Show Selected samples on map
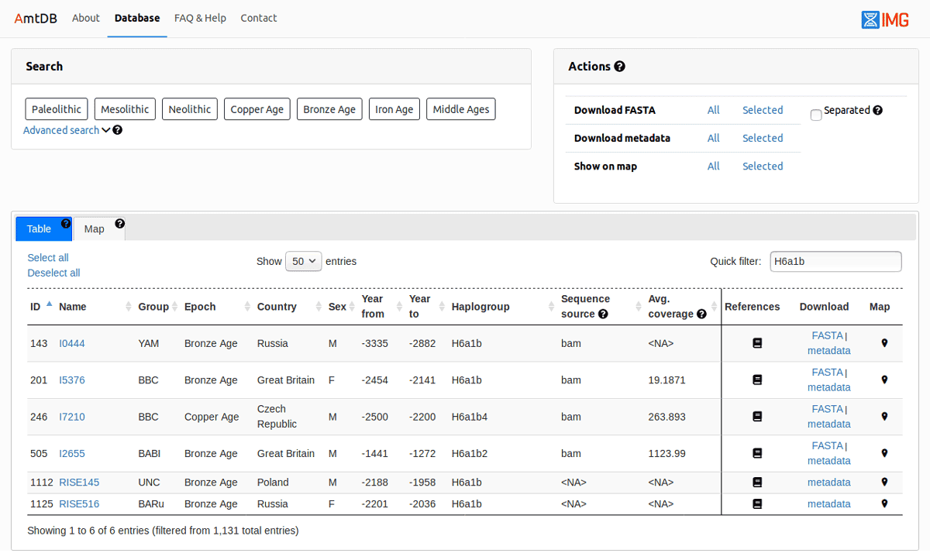This screenshot has height=560, width=930. tap(763, 166)
